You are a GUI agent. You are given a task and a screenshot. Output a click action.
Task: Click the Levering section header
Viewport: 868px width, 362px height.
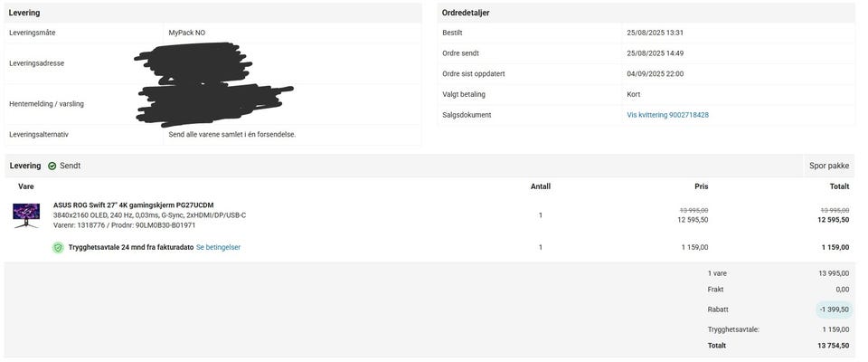coord(24,13)
